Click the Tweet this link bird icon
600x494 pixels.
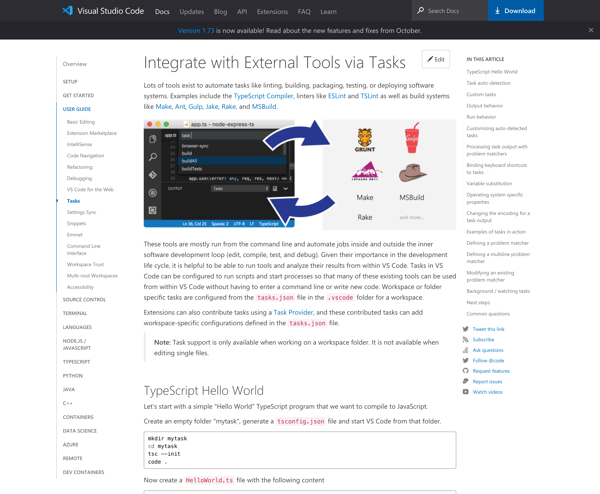tap(465, 329)
